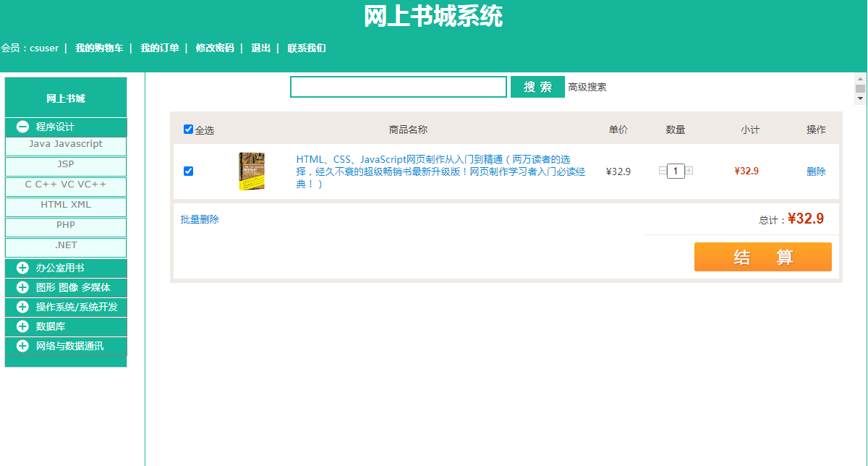This screenshot has width=868, height=466.
Task: Click the 网上书城系统 page title
Action: (x=433, y=16)
